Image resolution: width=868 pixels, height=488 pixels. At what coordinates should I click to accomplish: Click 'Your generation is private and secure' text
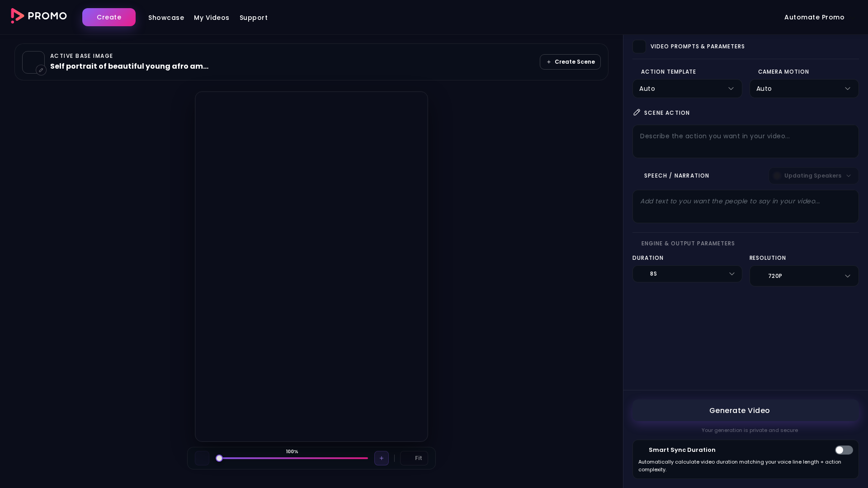pyautogui.click(x=750, y=430)
